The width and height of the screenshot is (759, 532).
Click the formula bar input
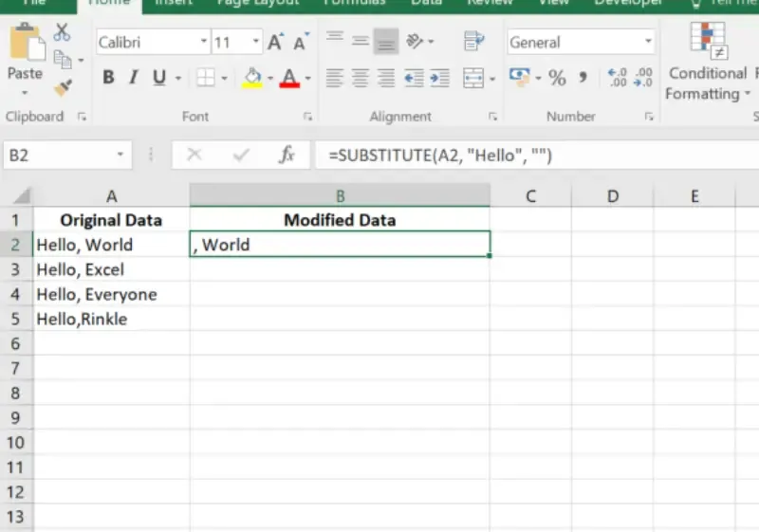(537, 156)
